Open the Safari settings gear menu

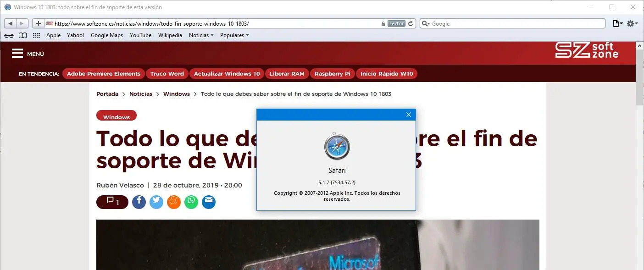pos(633,23)
